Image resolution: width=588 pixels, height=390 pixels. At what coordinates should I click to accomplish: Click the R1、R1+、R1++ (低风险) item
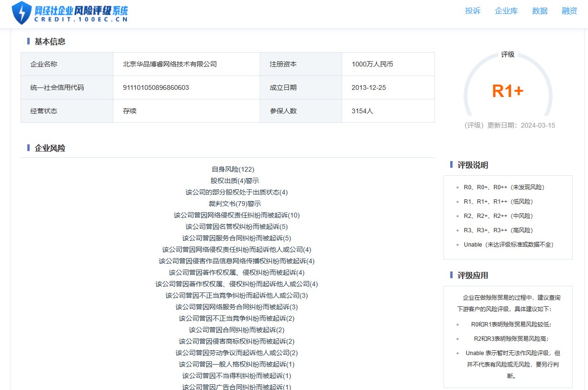point(498,202)
